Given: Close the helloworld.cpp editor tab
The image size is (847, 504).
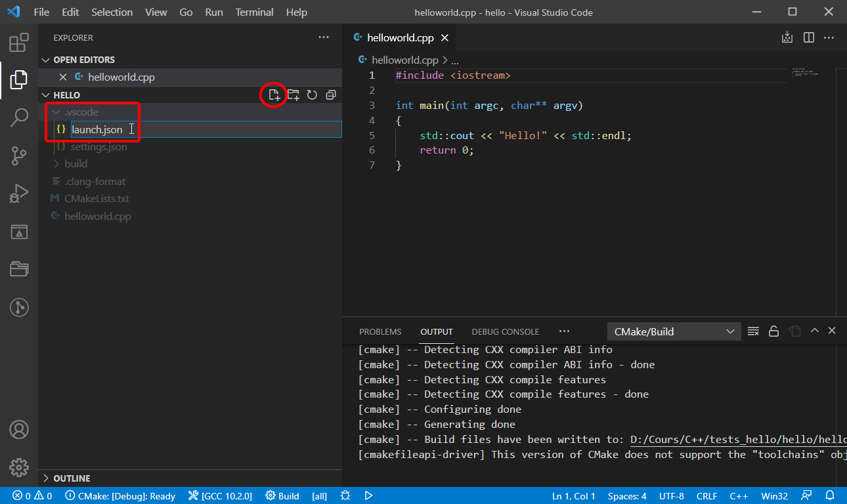Looking at the screenshot, I should coord(445,38).
